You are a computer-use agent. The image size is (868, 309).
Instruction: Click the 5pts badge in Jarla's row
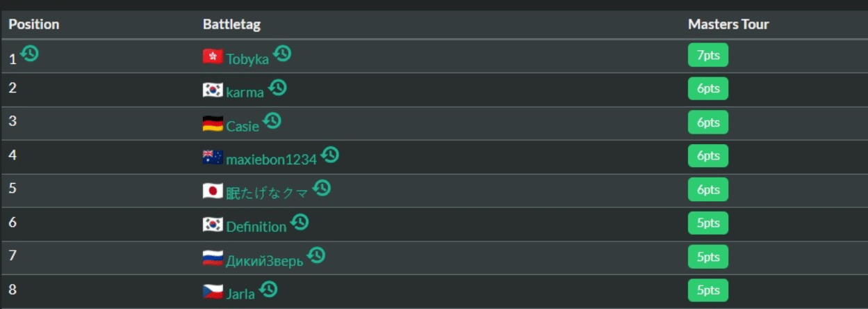point(708,290)
